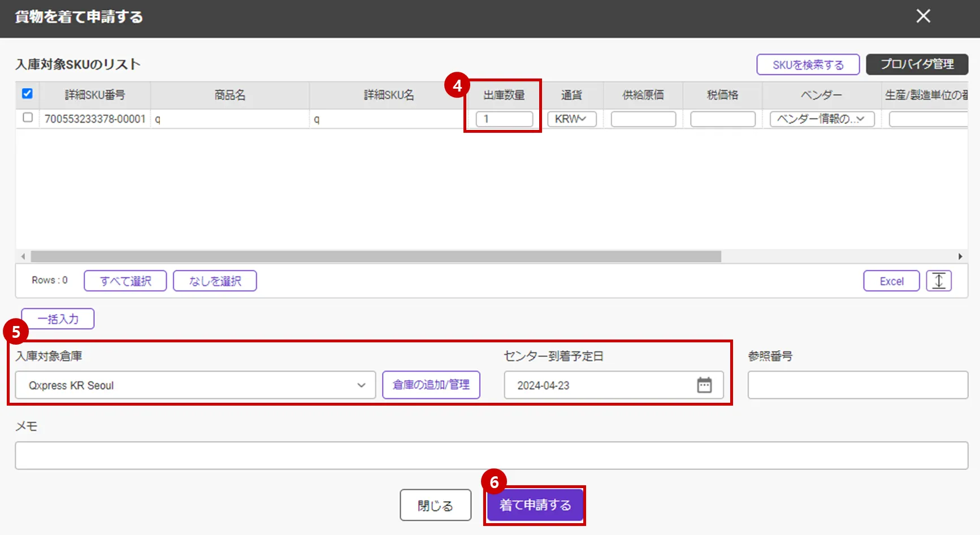Click the 商品名 cell containing q

click(230, 119)
